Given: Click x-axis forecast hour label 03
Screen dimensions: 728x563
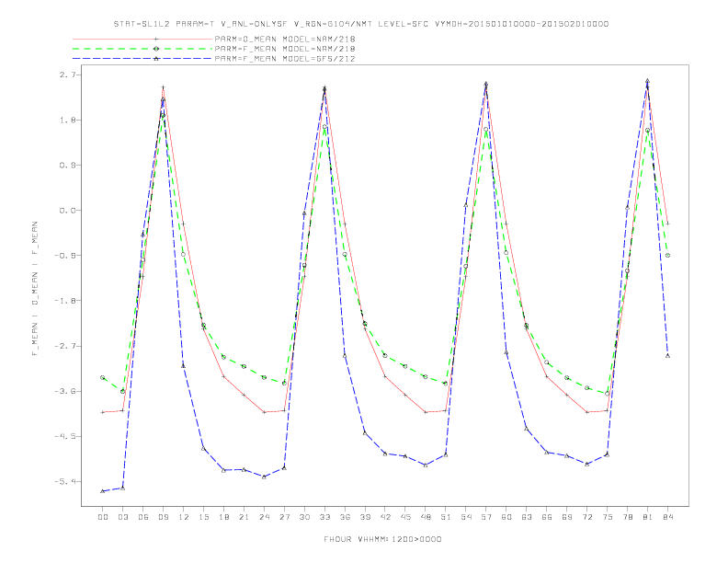Looking at the screenshot, I should click(122, 517).
